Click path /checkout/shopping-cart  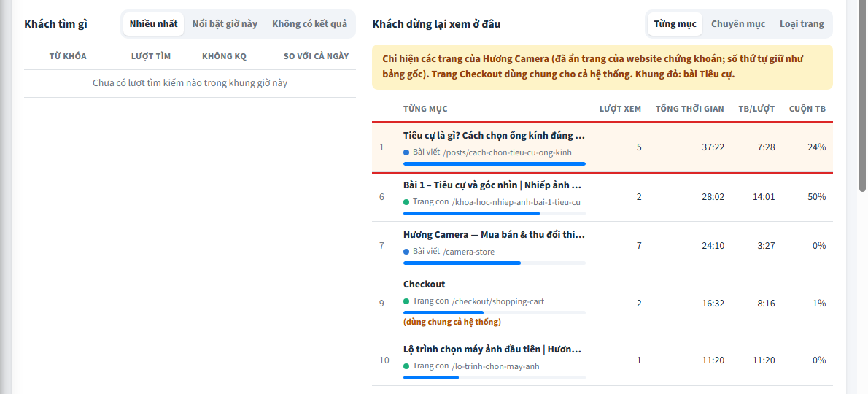click(498, 301)
